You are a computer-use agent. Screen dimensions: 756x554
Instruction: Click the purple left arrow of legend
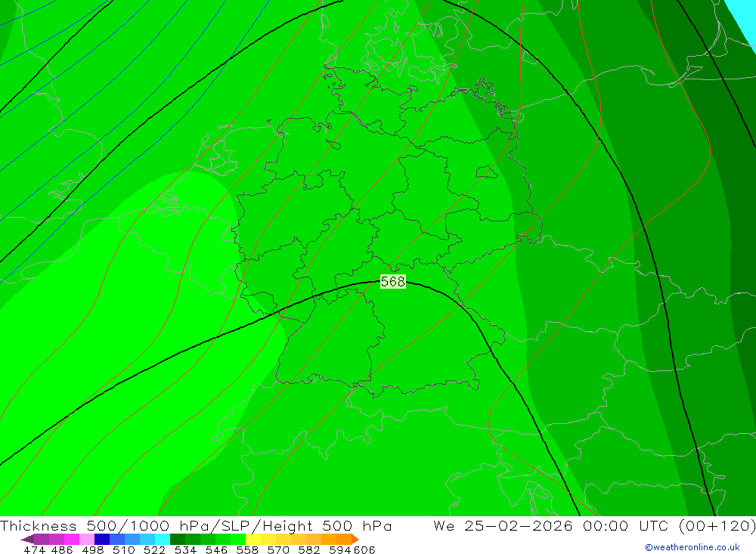click(27, 539)
